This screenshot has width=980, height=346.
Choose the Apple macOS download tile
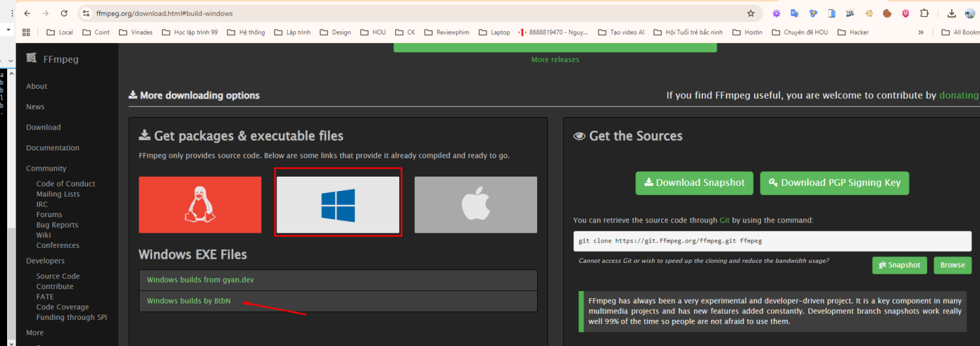(x=476, y=205)
